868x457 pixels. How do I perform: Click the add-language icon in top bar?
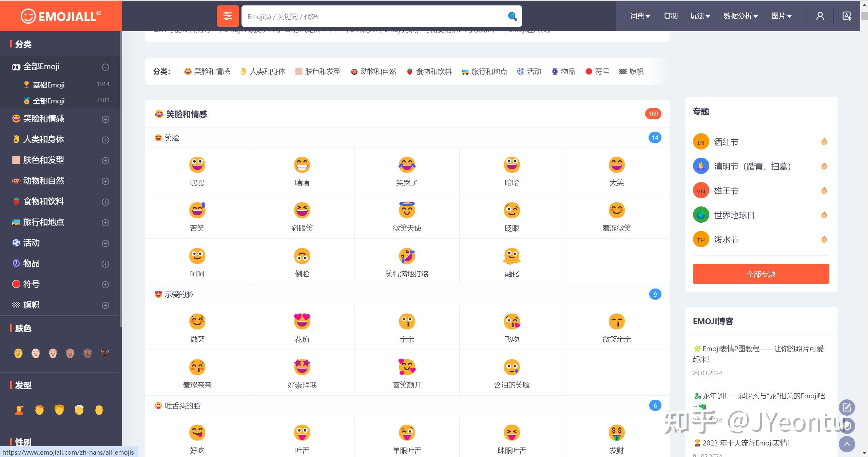tap(847, 16)
